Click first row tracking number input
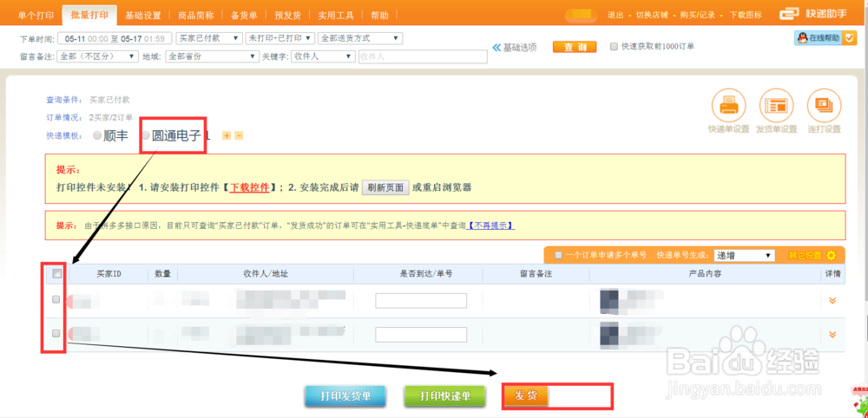Screen dimensions: 868x418 421,301
